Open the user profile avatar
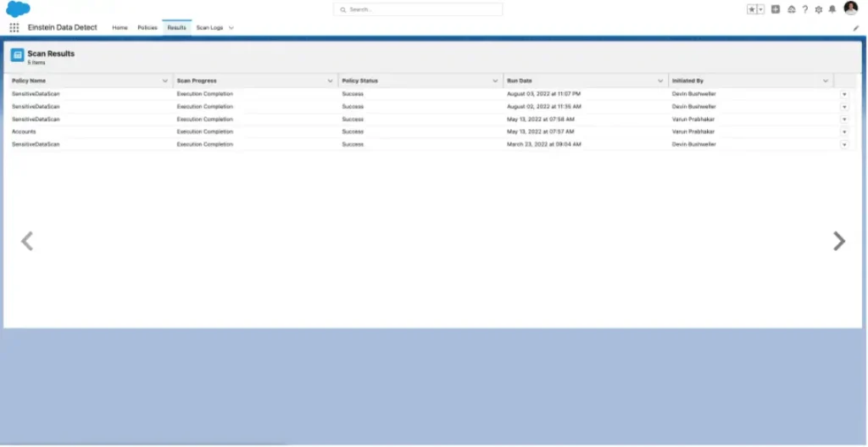 pos(851,8)
